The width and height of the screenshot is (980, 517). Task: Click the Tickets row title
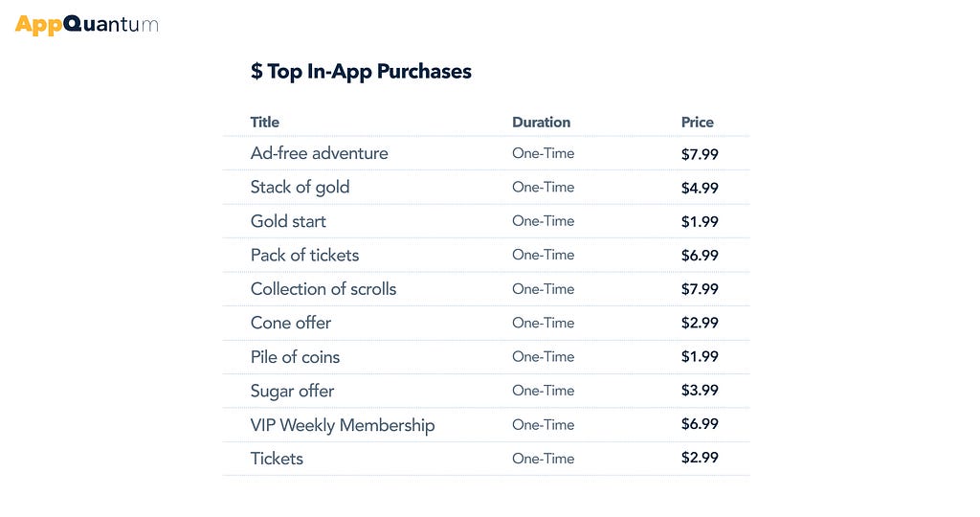[277, 459]
